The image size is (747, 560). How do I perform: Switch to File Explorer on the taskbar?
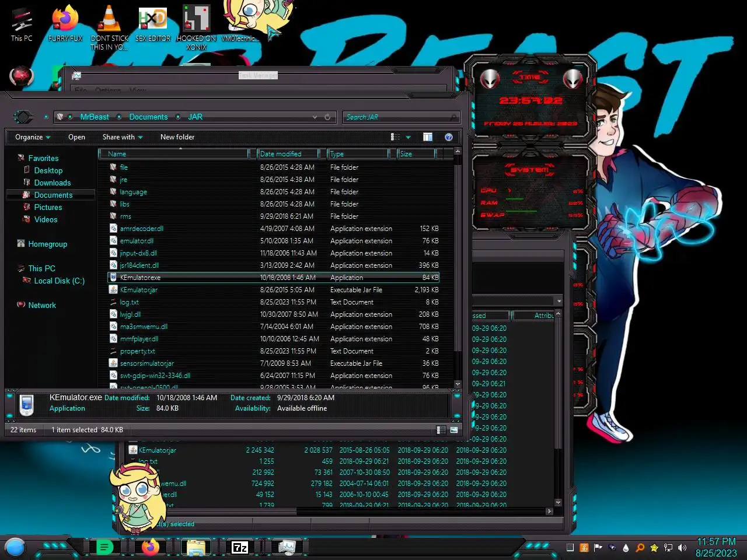[196, 547]
